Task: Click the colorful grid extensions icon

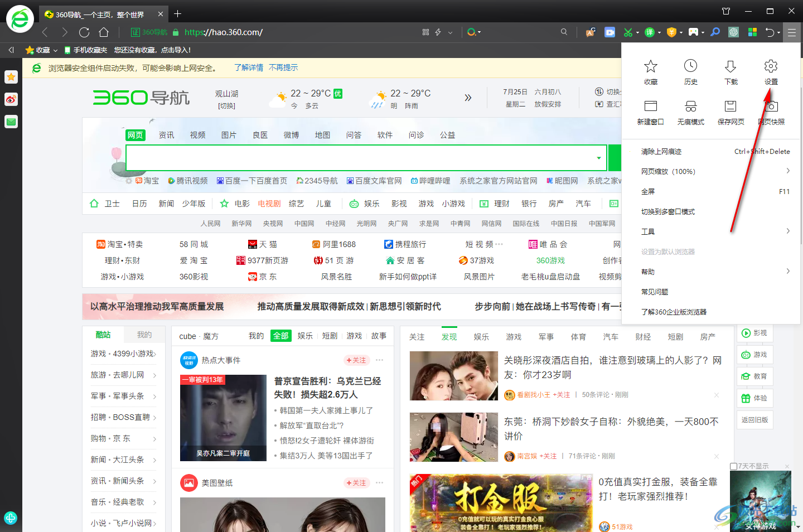Action: click(x=752, y=32)
